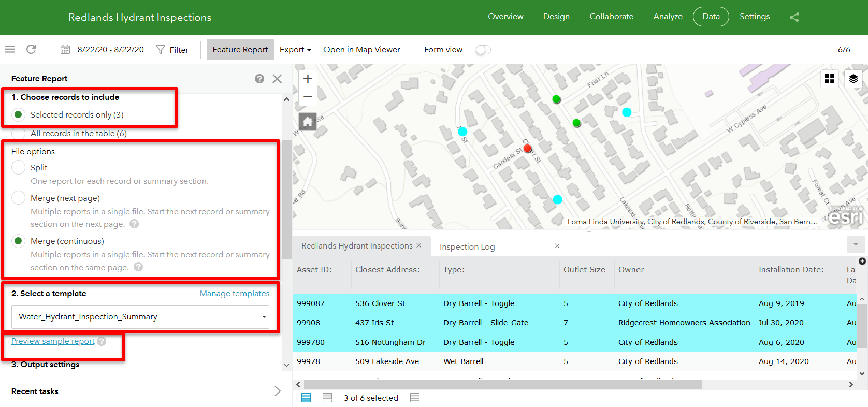This screenshot has width=868, height=407.
Task: Zoom in on the map
Action: pyautogui.click(x=308, y=79)
